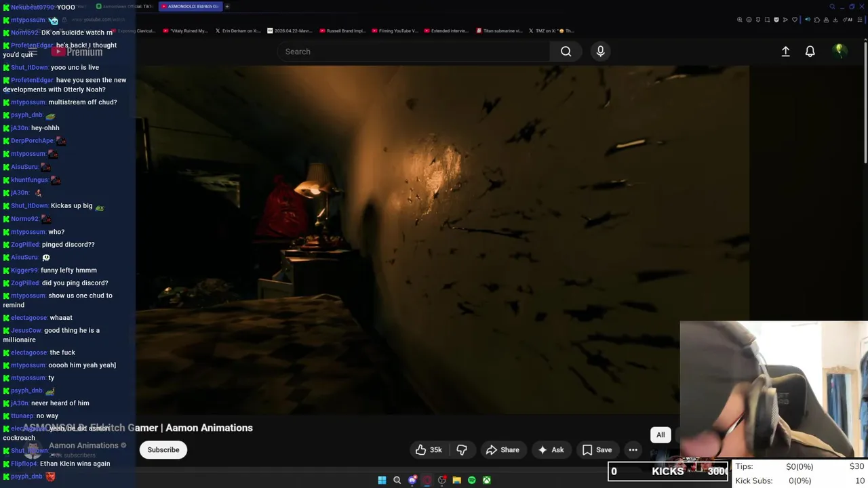This screenshot has height=488, width=868.
Task: Dislike the video with thumbs down
Action: tap(462, 450)
